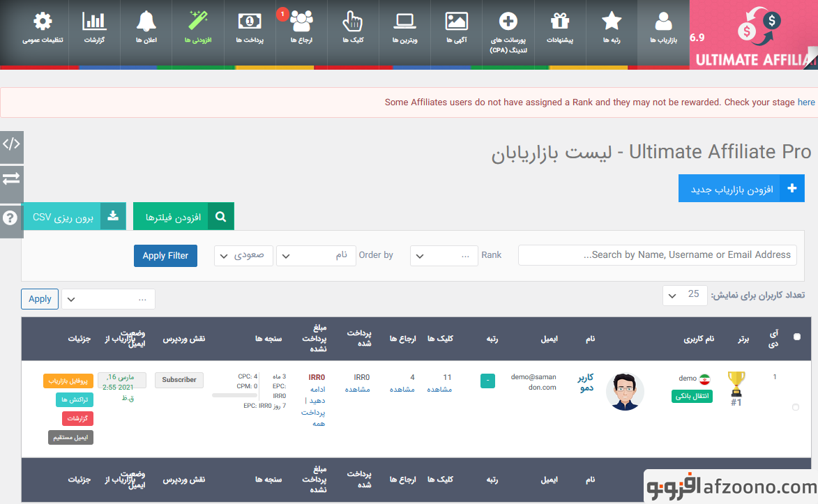
Task: Click the 'demo' username text
Action: coord(688,379)
